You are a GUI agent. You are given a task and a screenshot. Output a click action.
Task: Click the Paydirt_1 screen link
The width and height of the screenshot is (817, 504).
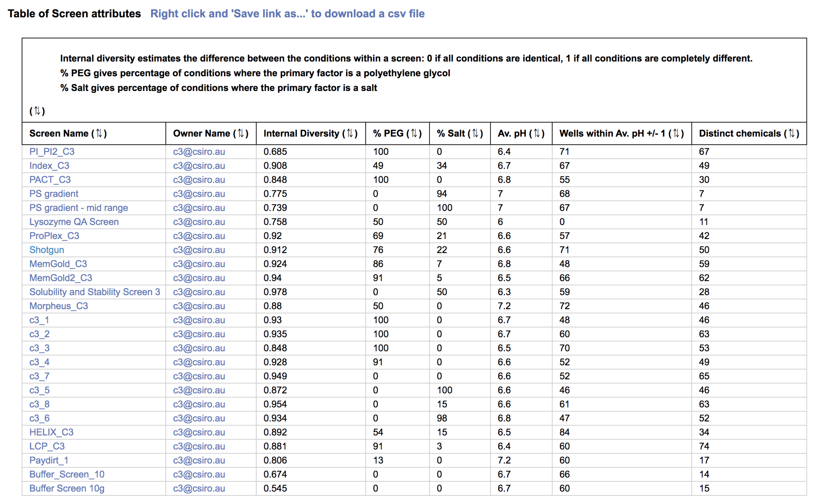point(49,460)
